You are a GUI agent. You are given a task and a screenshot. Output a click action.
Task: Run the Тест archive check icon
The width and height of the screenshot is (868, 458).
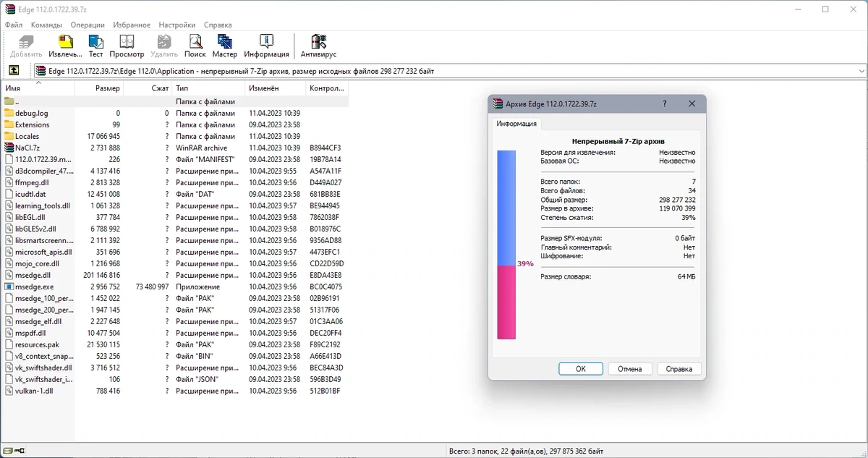(x=96, y=41)
